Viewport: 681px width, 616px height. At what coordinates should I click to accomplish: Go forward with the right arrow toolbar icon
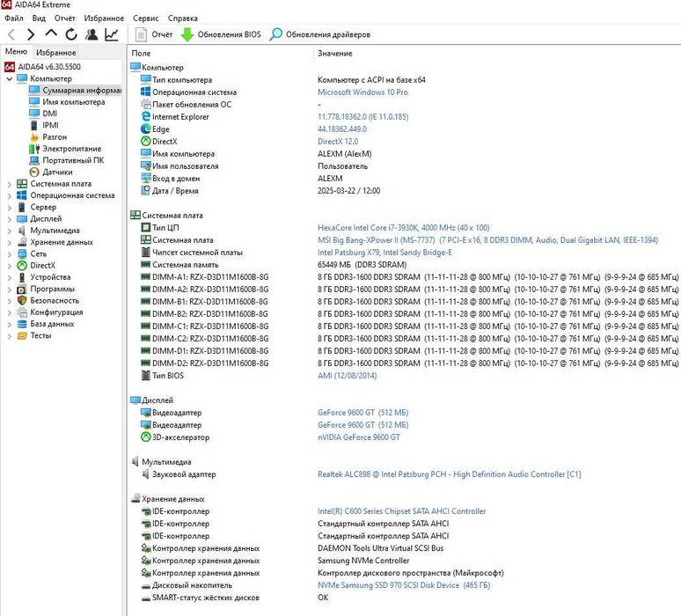31,34
